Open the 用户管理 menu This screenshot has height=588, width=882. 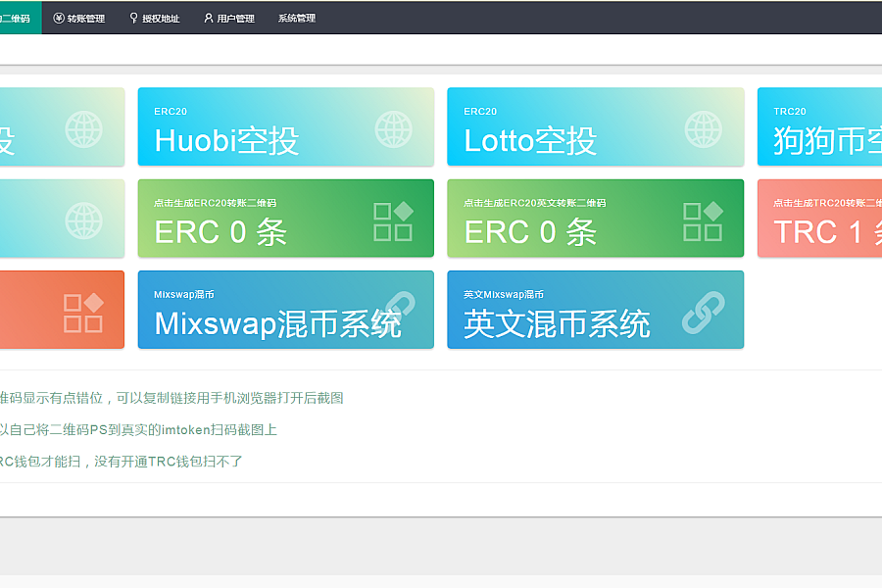click(229, 18)
